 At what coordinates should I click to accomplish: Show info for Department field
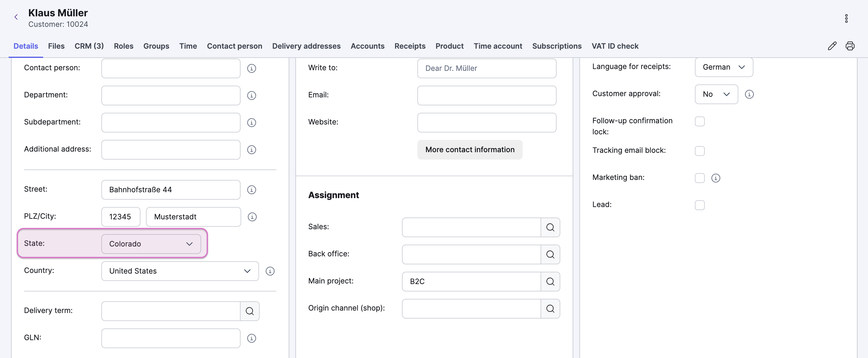(x=251, y=96)
